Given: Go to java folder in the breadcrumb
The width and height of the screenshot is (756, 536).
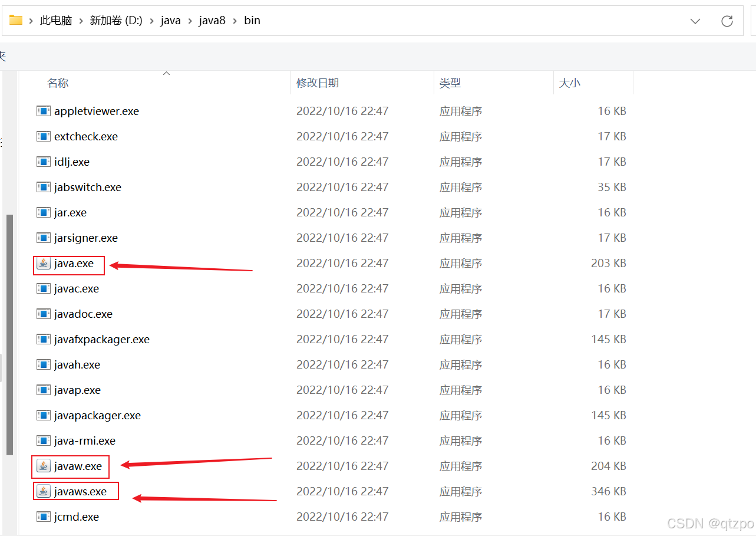Looking at the screenshot, I should pos(170,21).
